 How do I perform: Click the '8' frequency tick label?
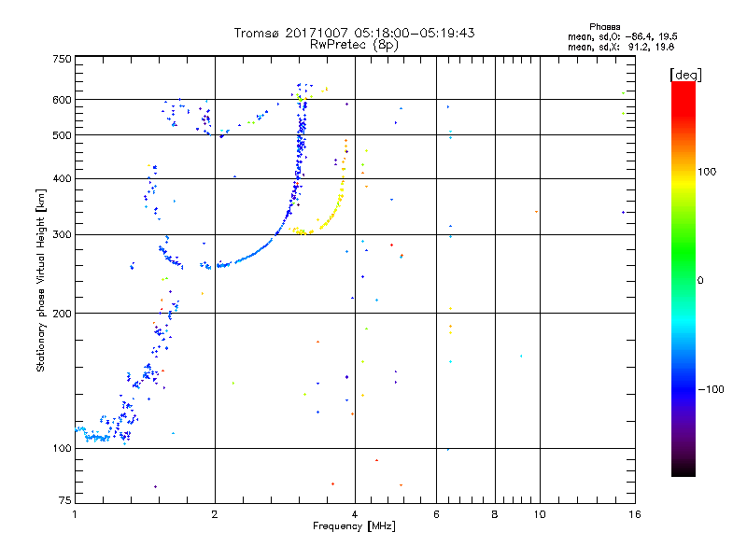(x=495, y=514)
